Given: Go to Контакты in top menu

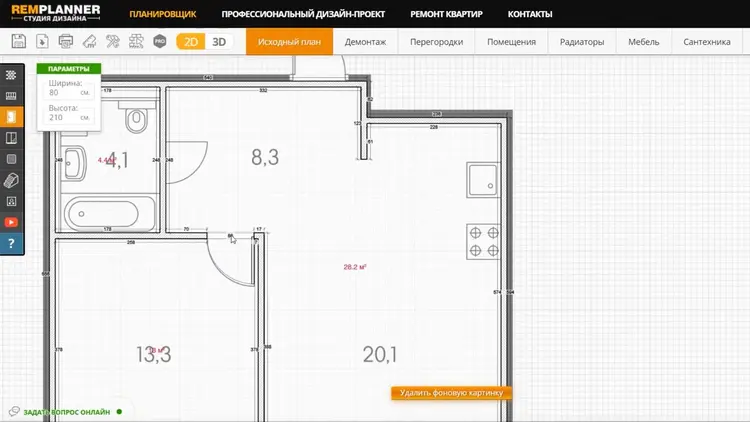Looking at the screenshot, I should (529, 15).
